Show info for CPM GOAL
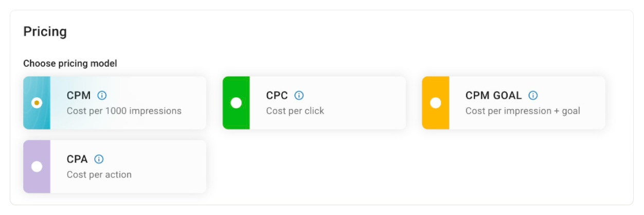Viewport: 644px width, 215px height. coord(533,96)
